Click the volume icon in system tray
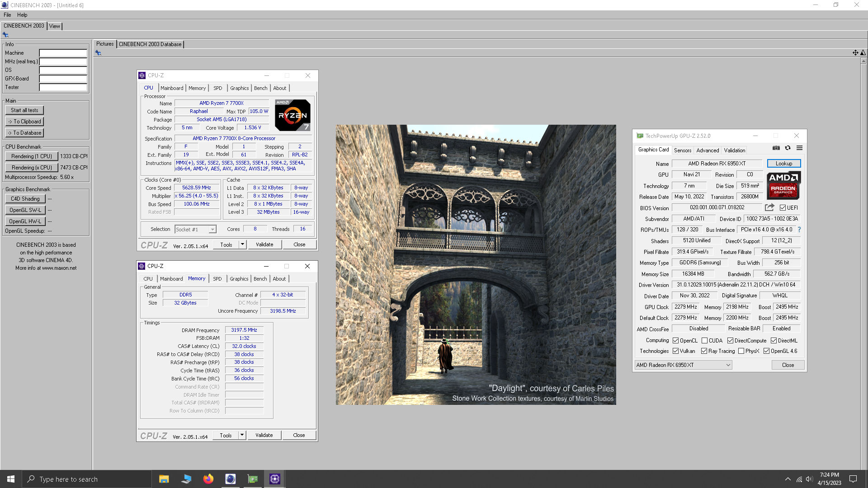 [x=809, y=479]
